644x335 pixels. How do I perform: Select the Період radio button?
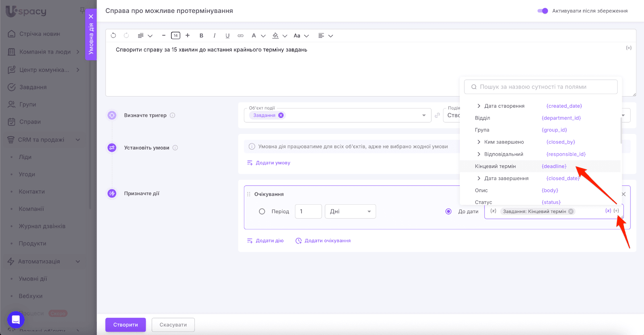[262, 212]
